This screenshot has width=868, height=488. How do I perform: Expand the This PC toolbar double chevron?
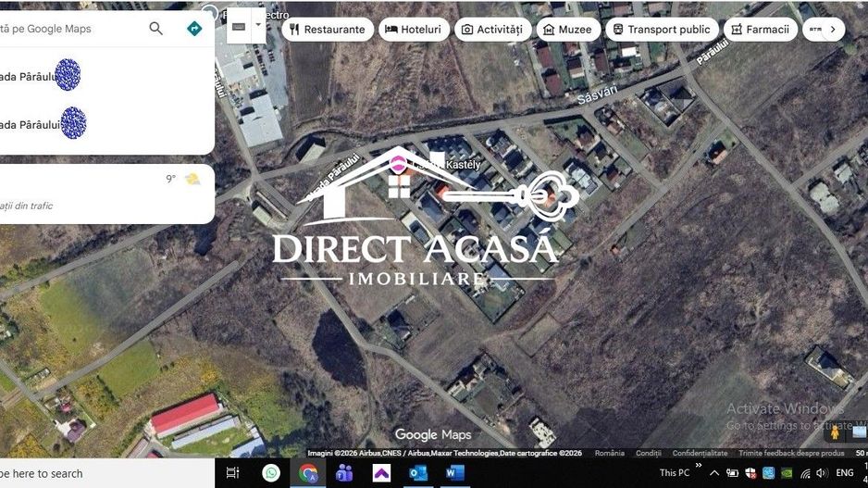[x=699, y=465]
